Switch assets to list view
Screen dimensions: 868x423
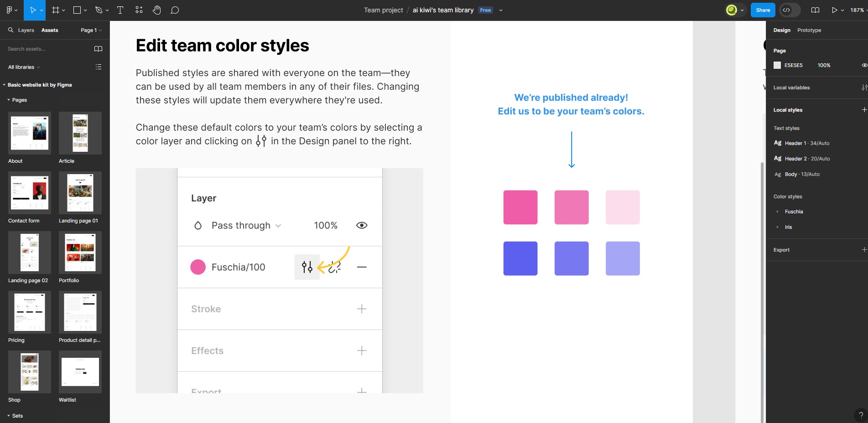click(98, 67)
